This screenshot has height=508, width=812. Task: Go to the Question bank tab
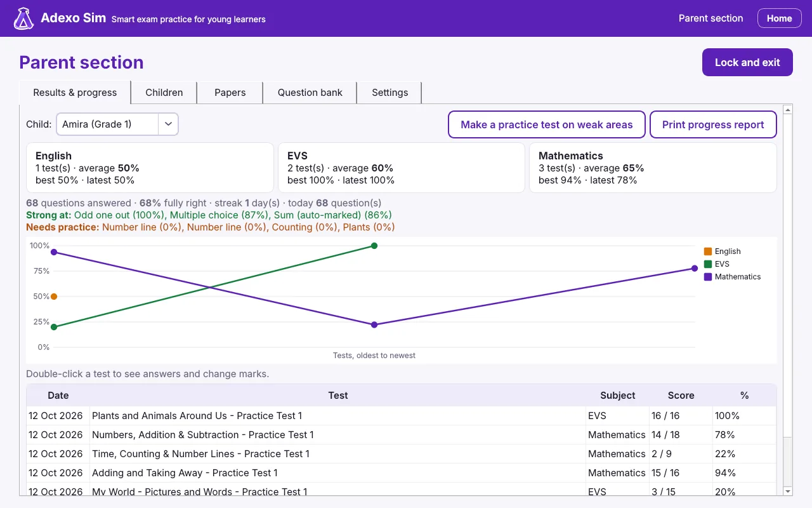(310, 93)
